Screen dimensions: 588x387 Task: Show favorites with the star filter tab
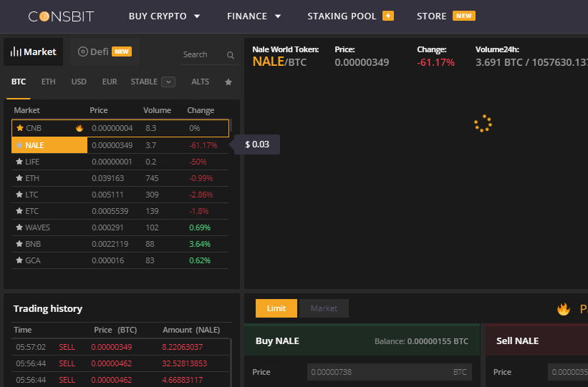tap(228, 82)
